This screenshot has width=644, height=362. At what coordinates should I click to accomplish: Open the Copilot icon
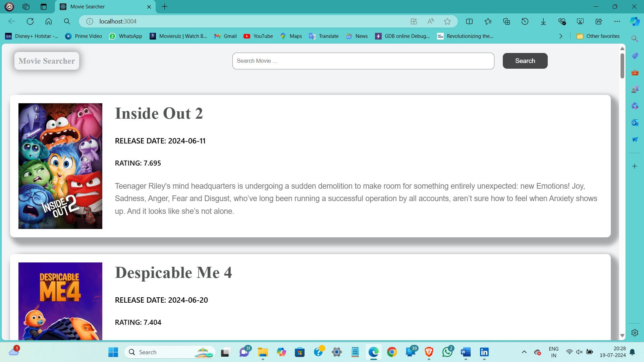pos(635,21)
